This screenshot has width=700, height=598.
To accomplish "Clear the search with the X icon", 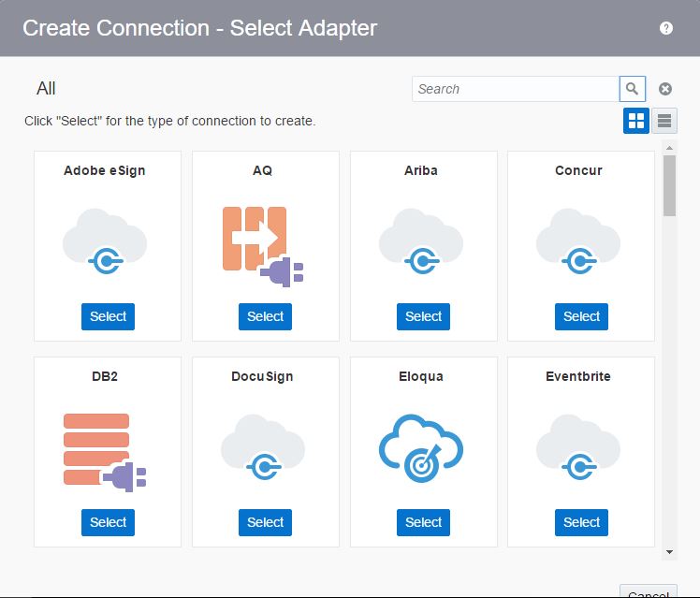I will tap(665, 89).
